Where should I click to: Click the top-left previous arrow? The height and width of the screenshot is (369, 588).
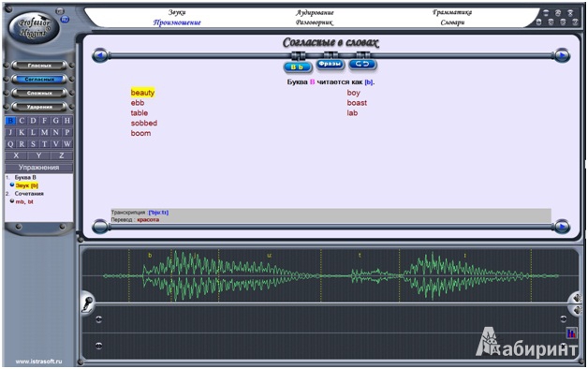tap(100, 56)
